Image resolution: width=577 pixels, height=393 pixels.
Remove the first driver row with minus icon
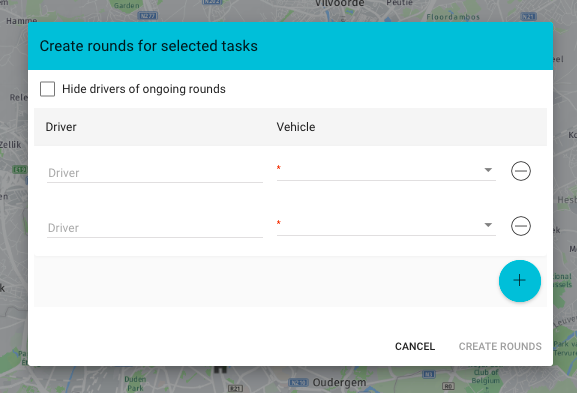pos(521,171)
